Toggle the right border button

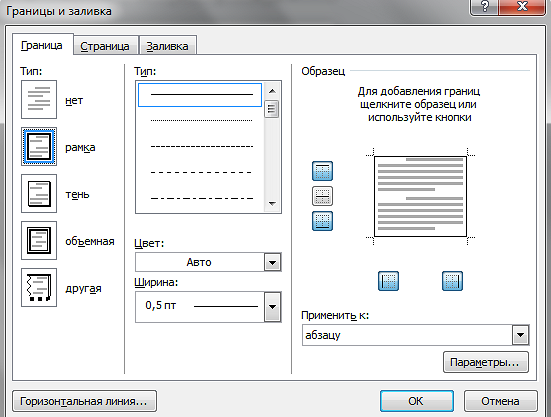(x=452, y=281)
